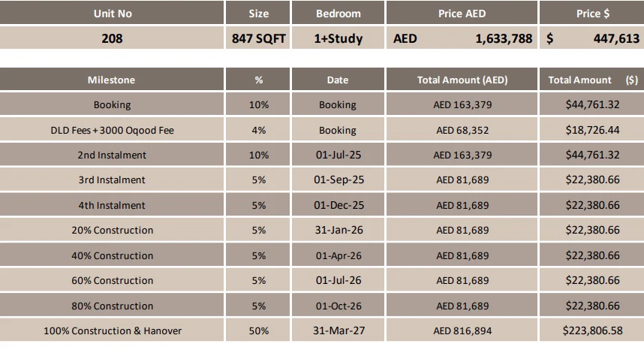
Task: Select the 01-Sep-25 date cell
Action: point(338,180)
